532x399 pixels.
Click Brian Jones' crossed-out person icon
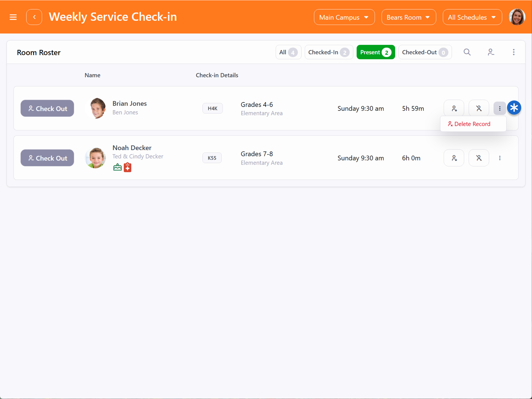click(479, 109)
